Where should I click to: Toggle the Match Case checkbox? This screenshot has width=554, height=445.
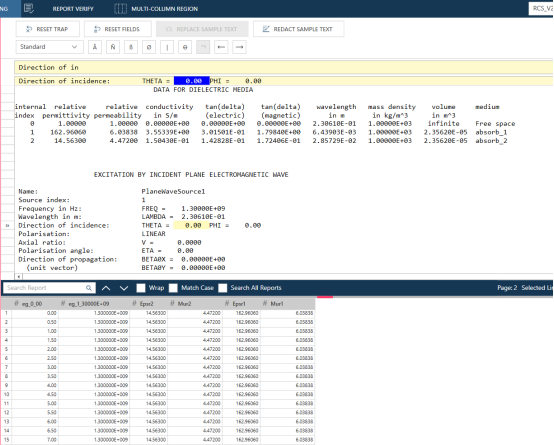[173, 288]
